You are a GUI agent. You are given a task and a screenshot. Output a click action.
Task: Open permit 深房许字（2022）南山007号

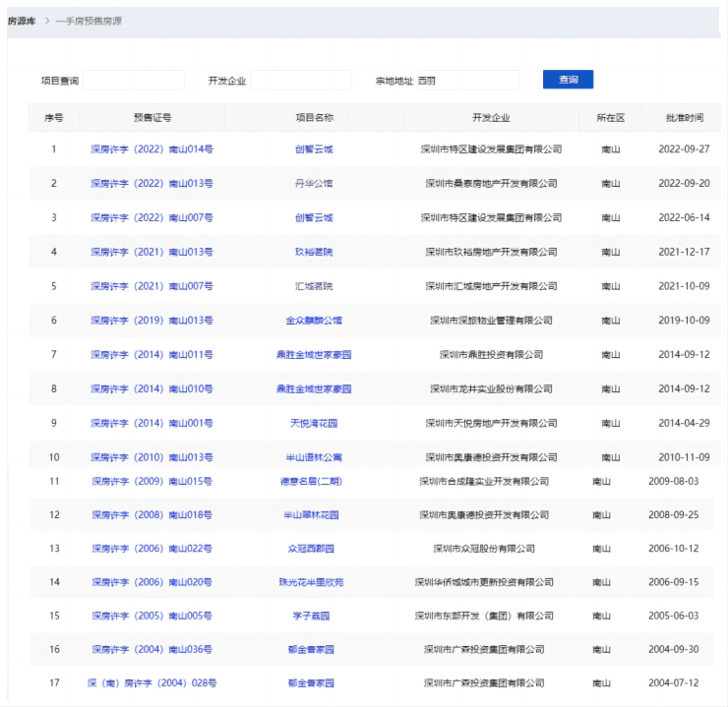[152, 218]
